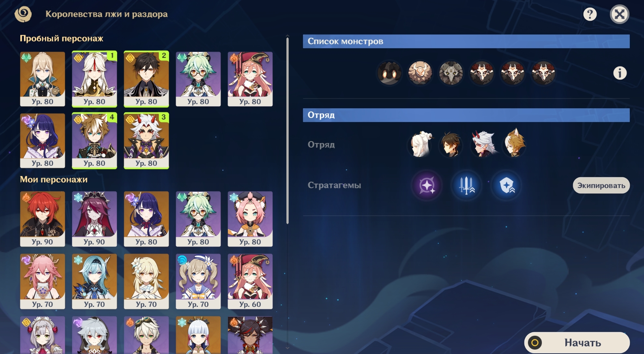644x354 pixels.
Task: Open the help question mark icon
Action: tap(590, 14)
